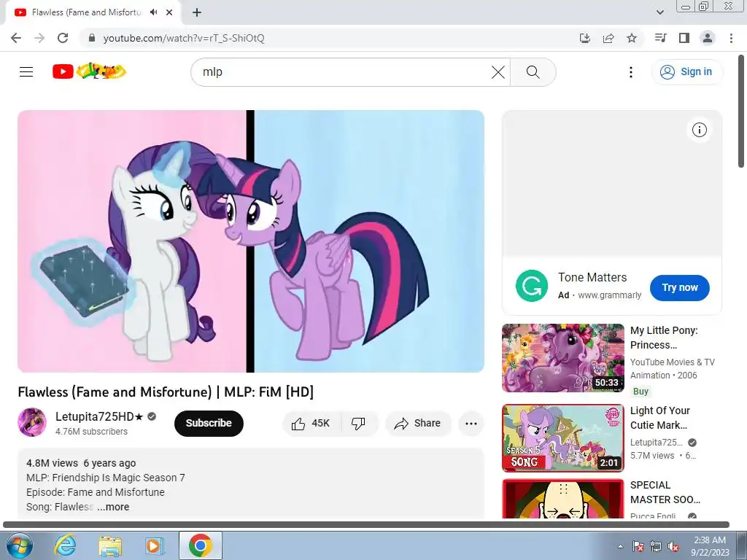747x560 pixels.
Task: Open the clock showing 2:38 AM
Action: coord(710,546)
